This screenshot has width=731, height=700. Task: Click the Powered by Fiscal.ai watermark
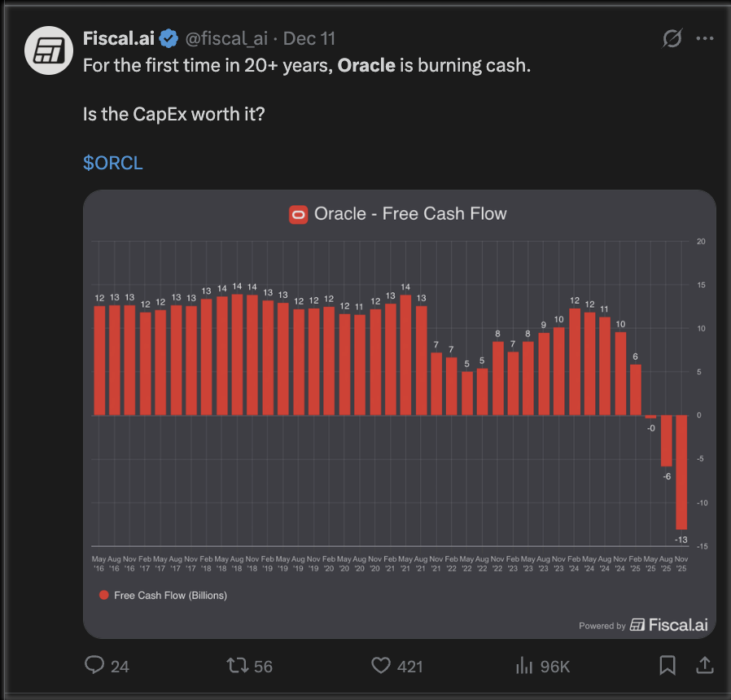tap(643, 625)
